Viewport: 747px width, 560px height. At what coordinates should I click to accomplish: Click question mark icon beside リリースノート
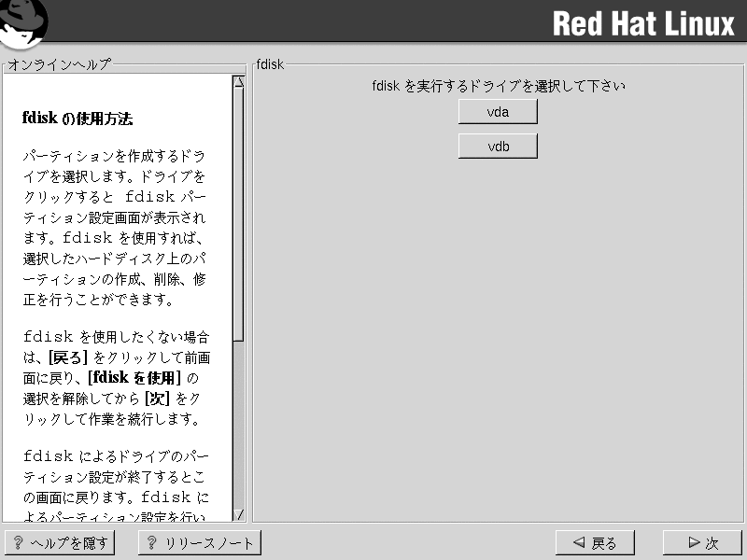[x=152, y=543]
